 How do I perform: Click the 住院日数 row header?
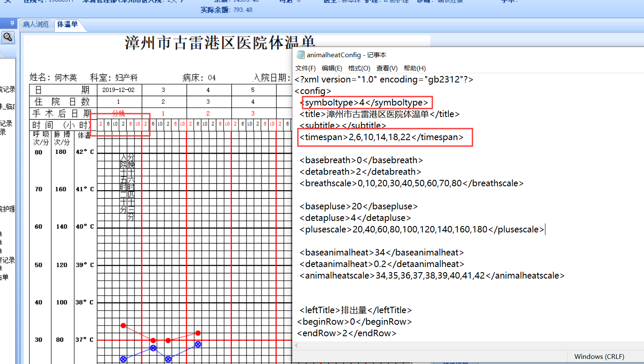[63, 102]
